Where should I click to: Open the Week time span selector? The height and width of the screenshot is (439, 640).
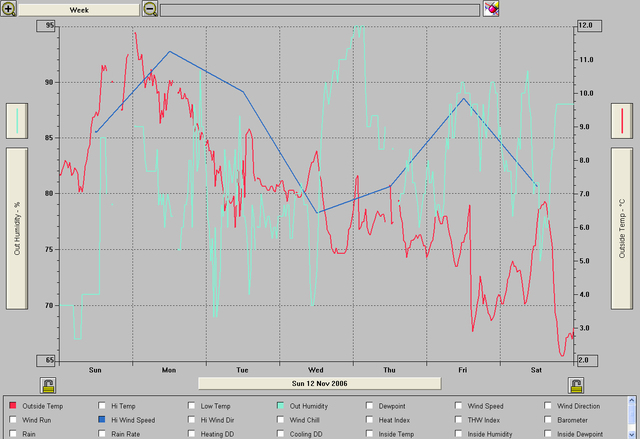(77, 8)
